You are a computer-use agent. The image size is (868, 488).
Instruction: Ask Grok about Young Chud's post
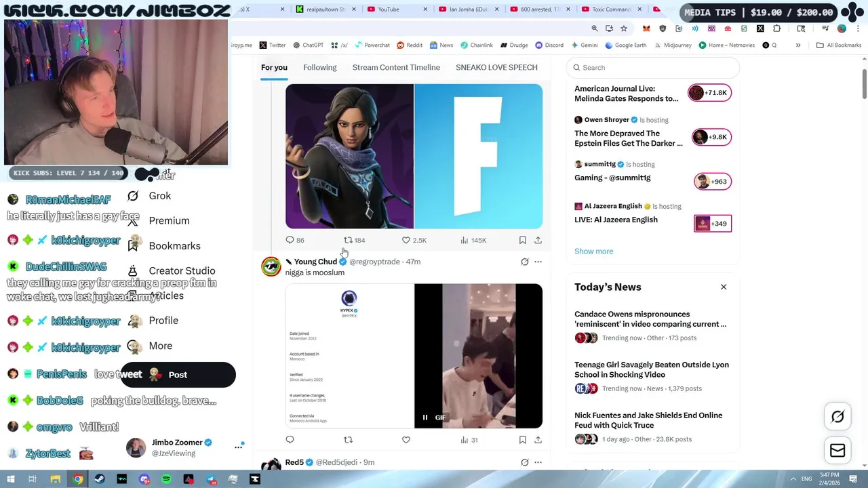click(x=524, y=262)
